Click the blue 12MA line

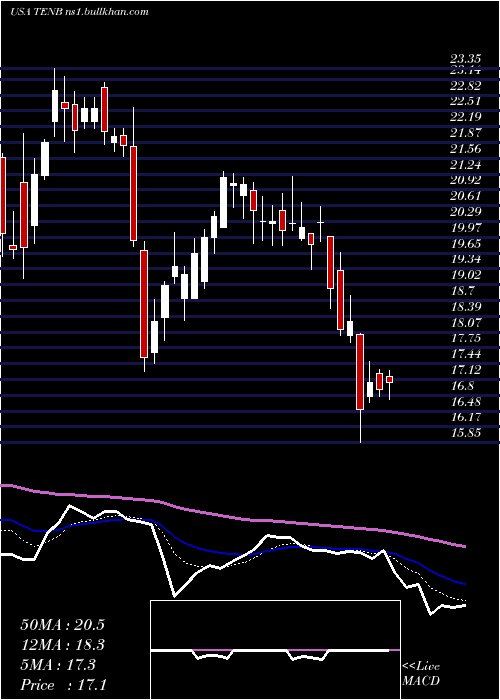click(232, 553)
